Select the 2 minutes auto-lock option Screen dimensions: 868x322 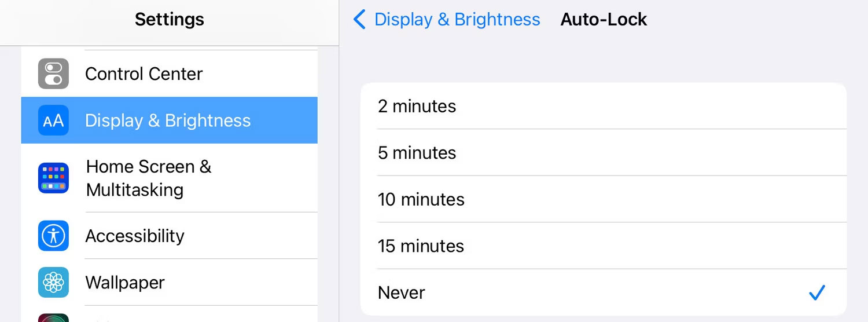(x=604, y=106)
